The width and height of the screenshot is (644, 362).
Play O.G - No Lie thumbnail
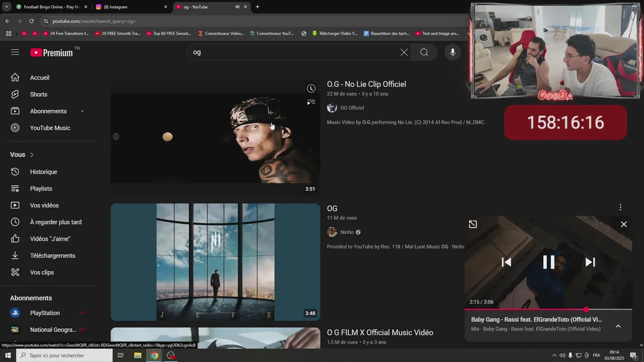coord(215,138)
